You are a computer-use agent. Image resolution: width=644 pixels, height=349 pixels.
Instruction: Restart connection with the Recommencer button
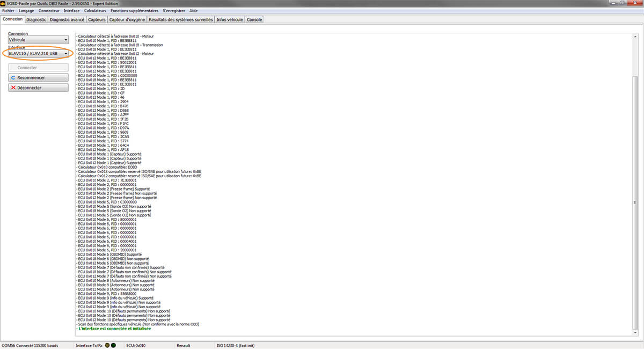click(x=38, y=78)
